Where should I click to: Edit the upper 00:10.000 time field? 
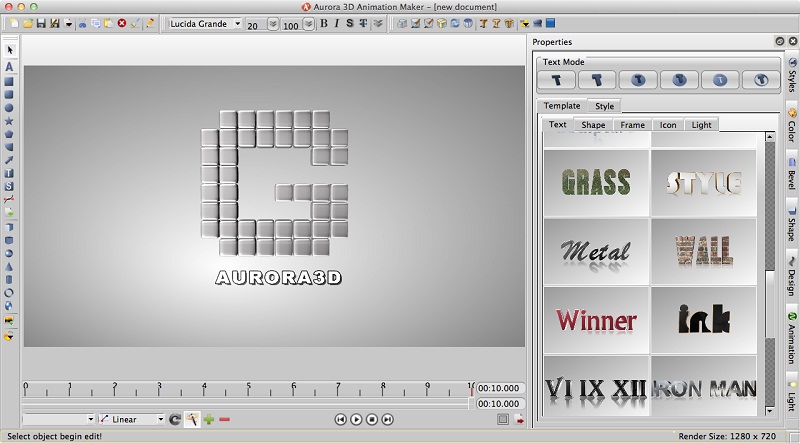point(501,388)
